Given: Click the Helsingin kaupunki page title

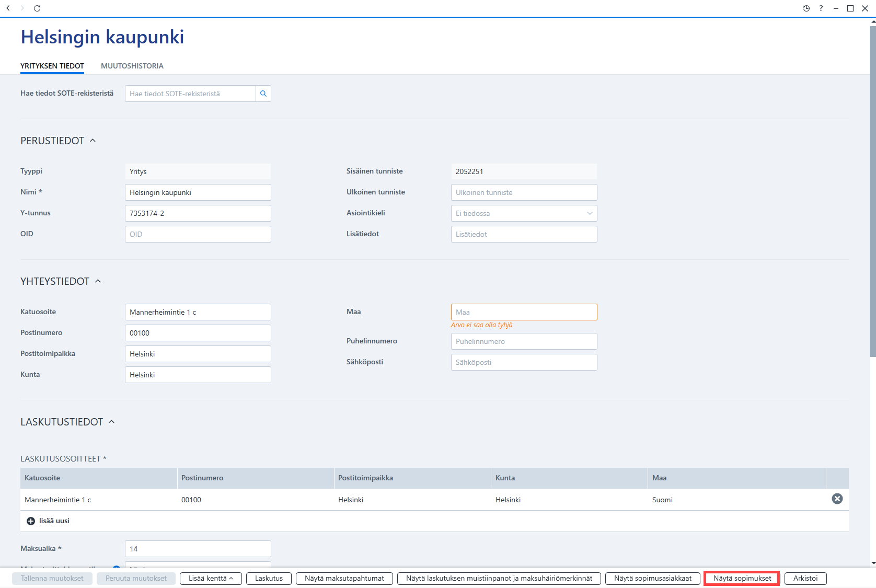Looking at the screenshot, I should pyautogui.click(x=102, y=37).
